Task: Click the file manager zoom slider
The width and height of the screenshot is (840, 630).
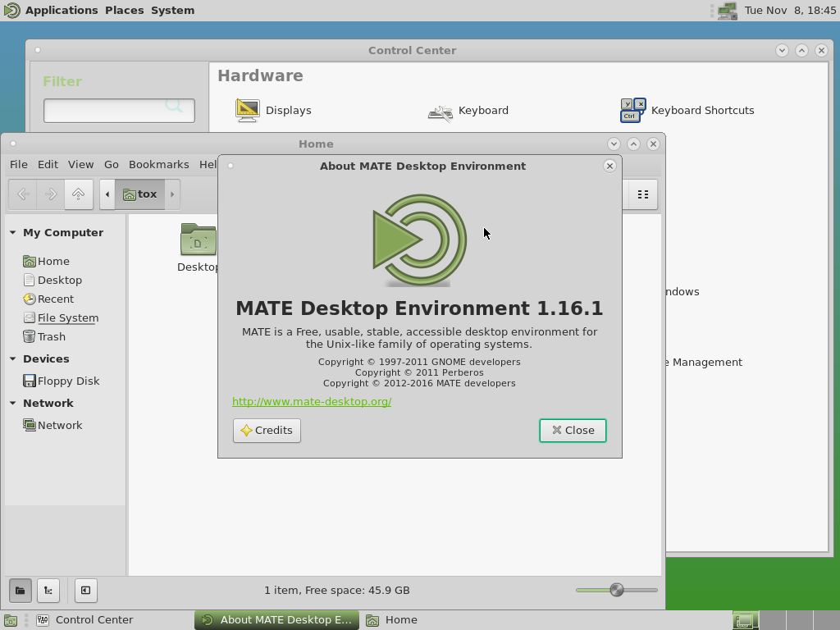Action: coord(617,590)
